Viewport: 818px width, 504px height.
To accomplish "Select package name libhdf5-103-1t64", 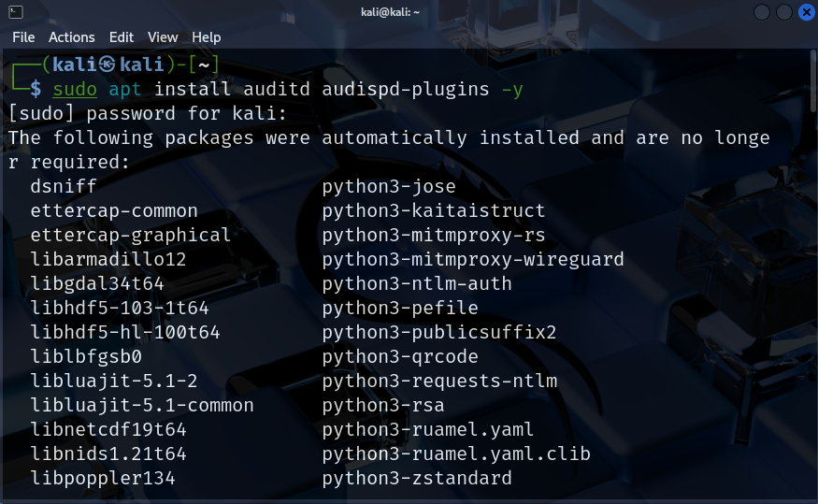I will tap(120, 308).
